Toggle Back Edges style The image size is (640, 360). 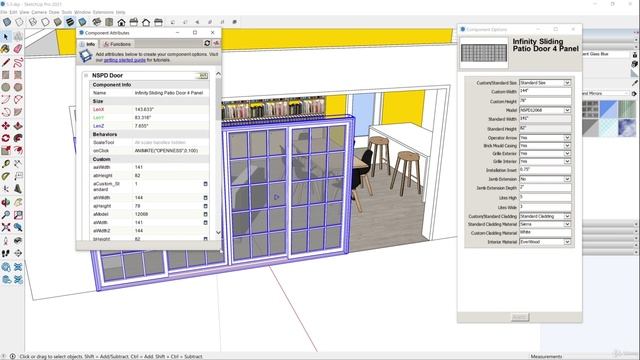tap(19, 22)
